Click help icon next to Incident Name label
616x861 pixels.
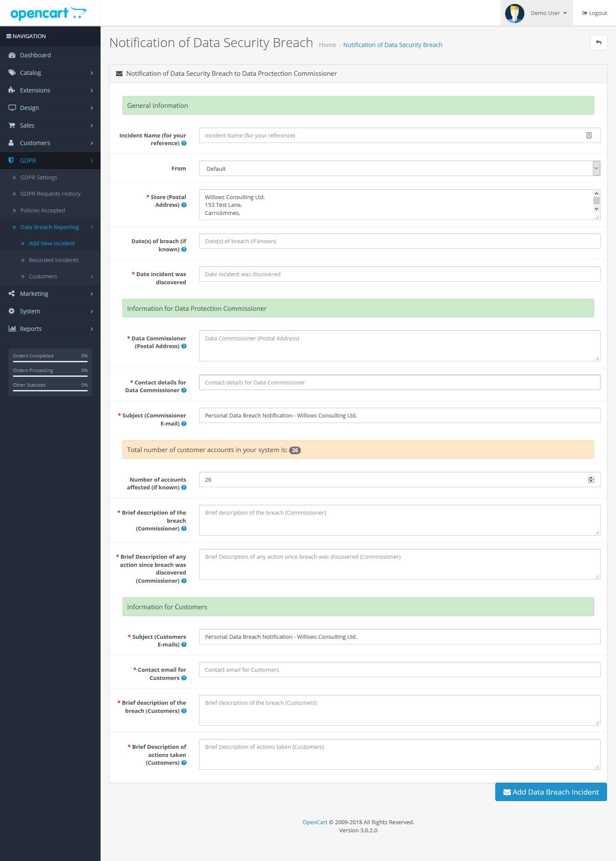pos(184,143)
